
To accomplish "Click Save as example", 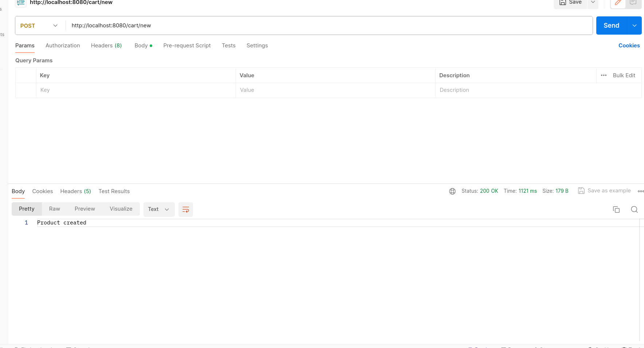I will [x=605, y=191].
